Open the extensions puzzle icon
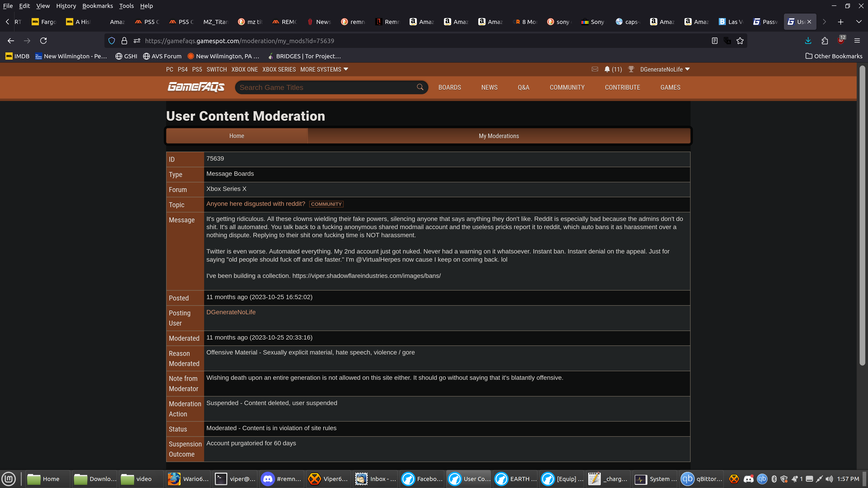868x488 pixels. pos(825,41)
